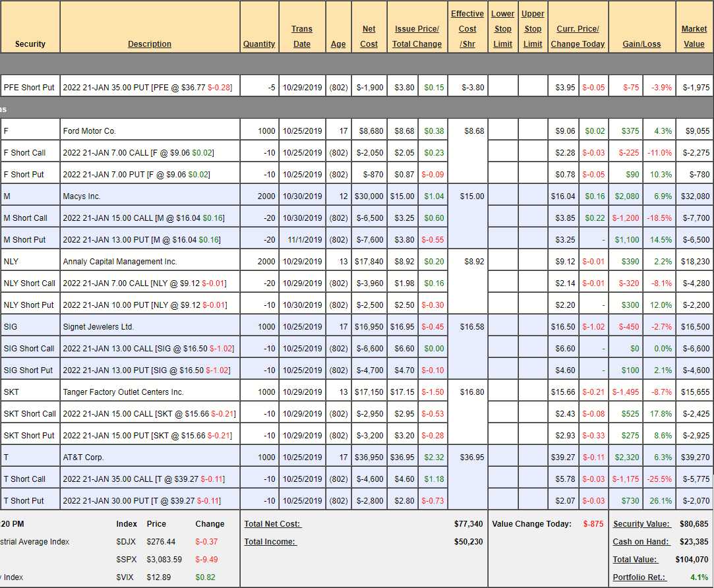
Task: Click the $VIX index symbol
Action: tap(125, 577)
